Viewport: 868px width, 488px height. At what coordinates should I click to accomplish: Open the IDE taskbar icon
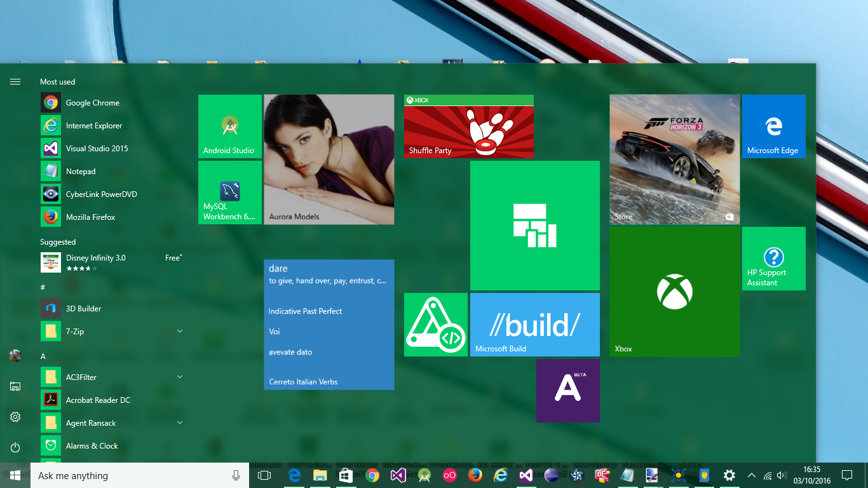(602, 475)
